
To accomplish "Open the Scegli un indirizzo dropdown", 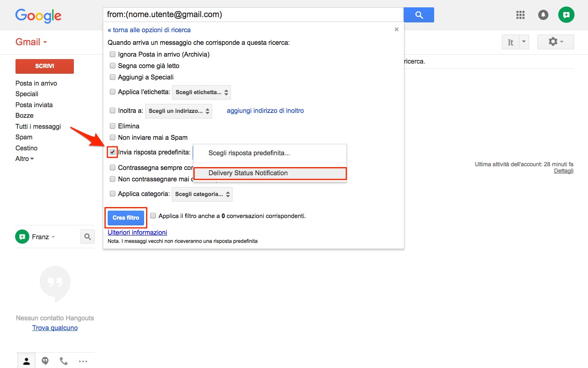I will click(x=179, y=111).
